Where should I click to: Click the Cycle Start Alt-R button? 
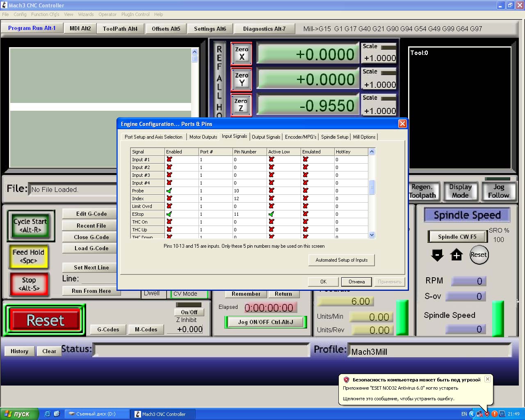point(30,226)
